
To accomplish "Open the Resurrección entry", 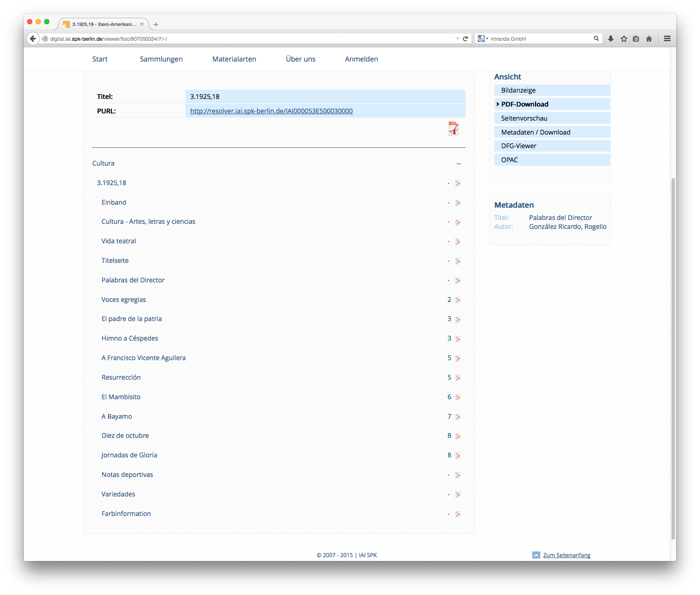I will (121, 377).
